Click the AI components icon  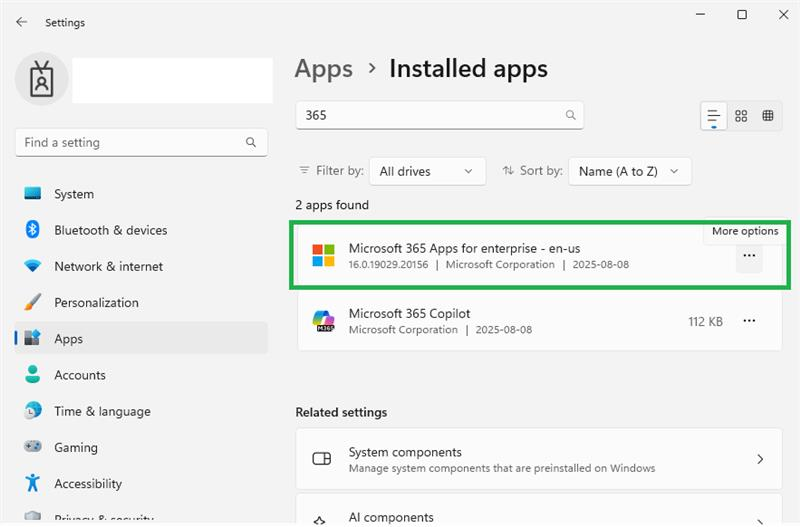pyautogui.click(x=319, y=521)
